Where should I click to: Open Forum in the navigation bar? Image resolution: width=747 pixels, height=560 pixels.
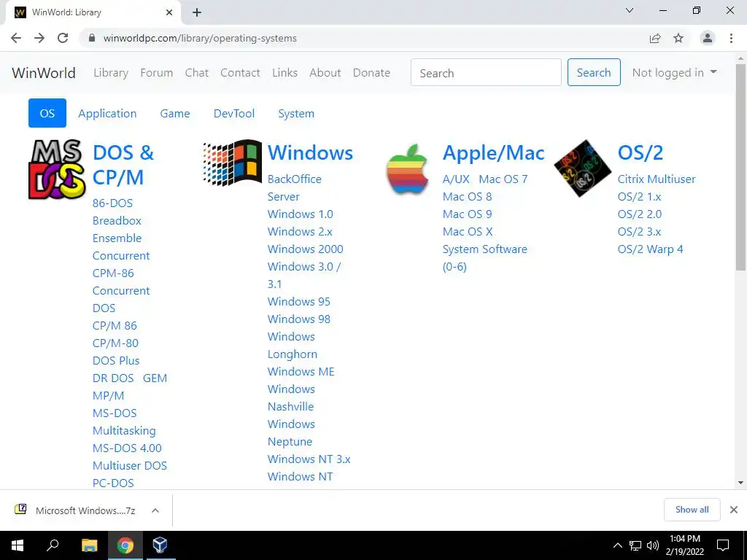tap(156, 72)
